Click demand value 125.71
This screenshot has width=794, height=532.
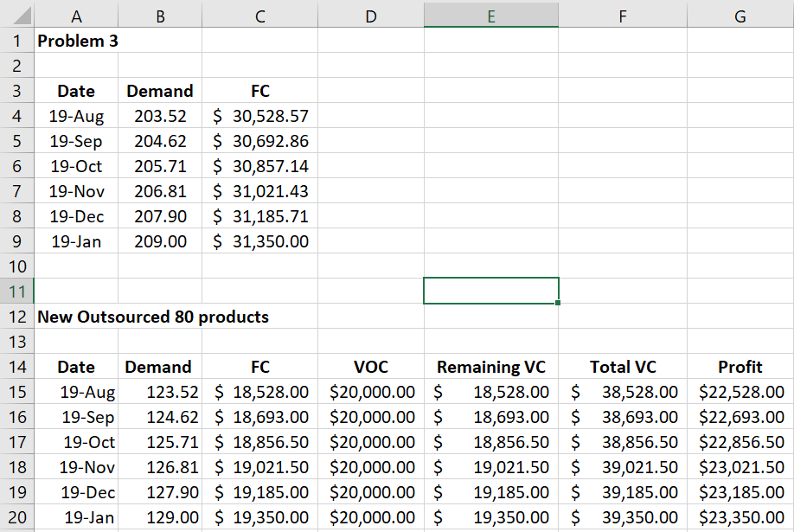(160, 442)
